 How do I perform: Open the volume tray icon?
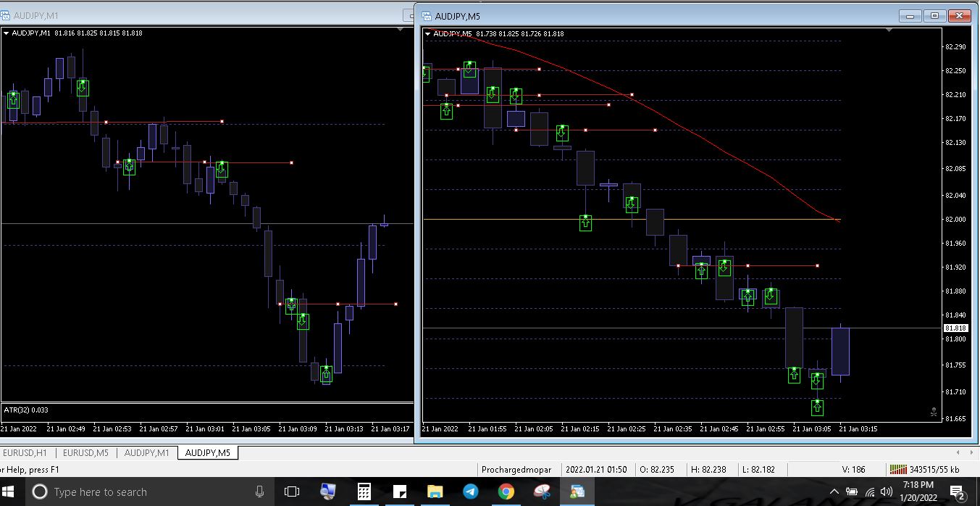pos(887,492)
